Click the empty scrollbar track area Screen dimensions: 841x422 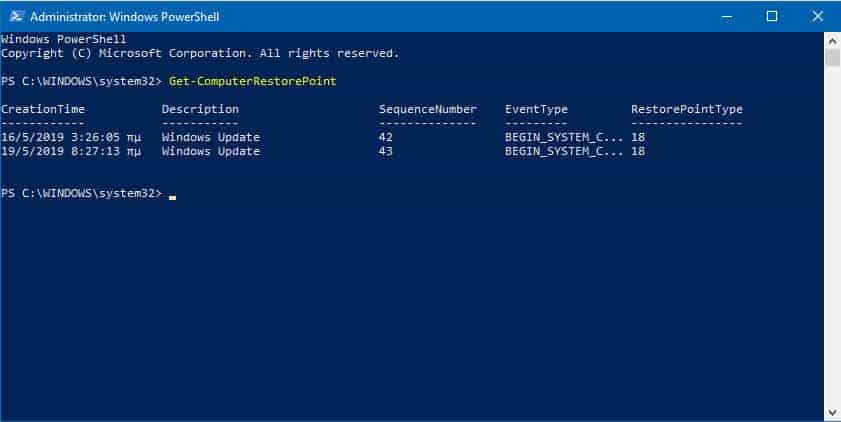[x=832, y=236]
